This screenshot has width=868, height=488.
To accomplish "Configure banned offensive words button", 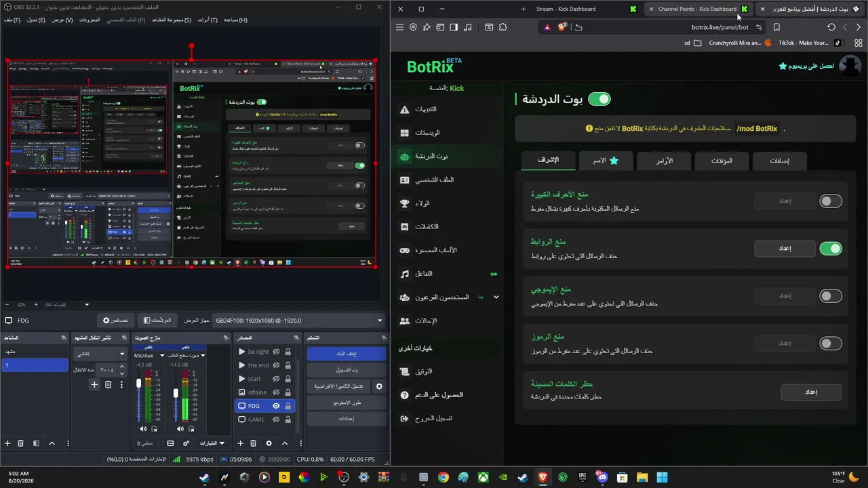I will pyautogui.click(x=811, y=392).
